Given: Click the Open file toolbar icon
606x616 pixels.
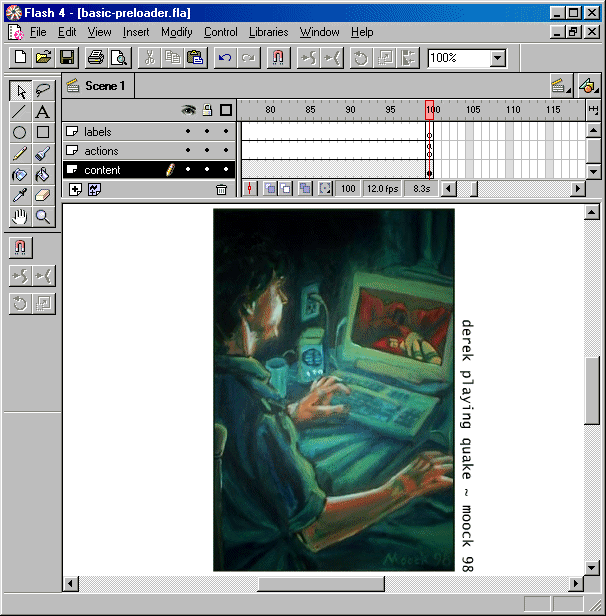Looking at the screenshot, I should [x=43, y=58].
